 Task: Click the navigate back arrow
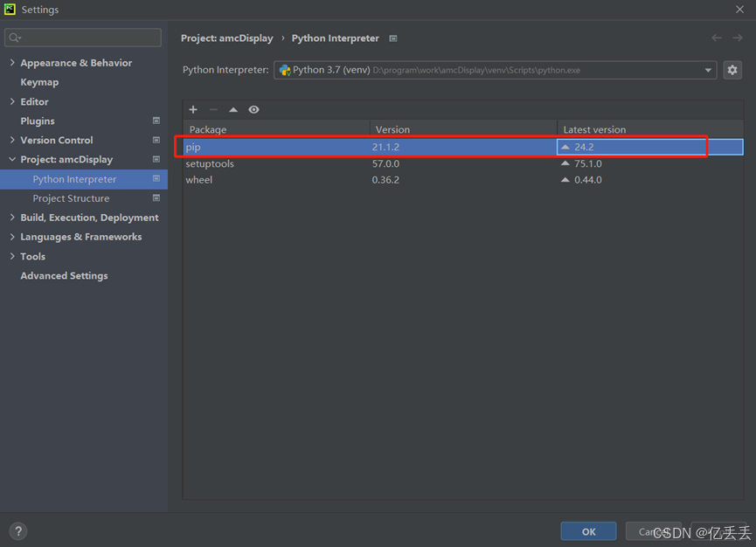(717, 38)
